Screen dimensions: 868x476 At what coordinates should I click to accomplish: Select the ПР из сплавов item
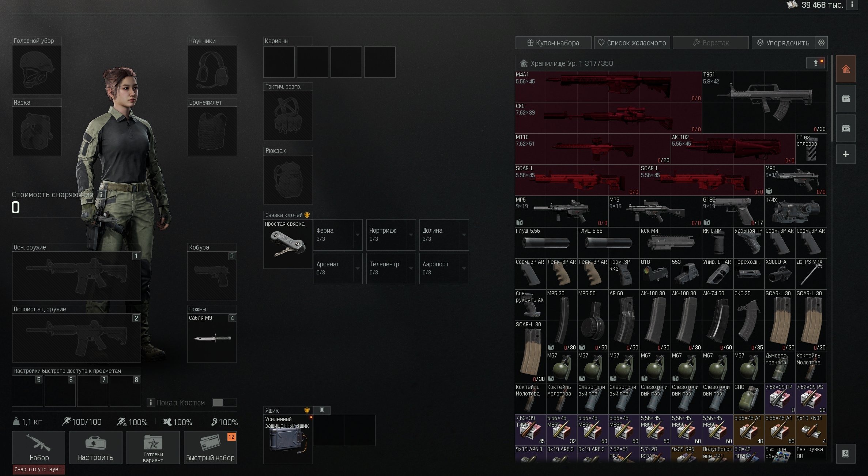coord(811,149)
